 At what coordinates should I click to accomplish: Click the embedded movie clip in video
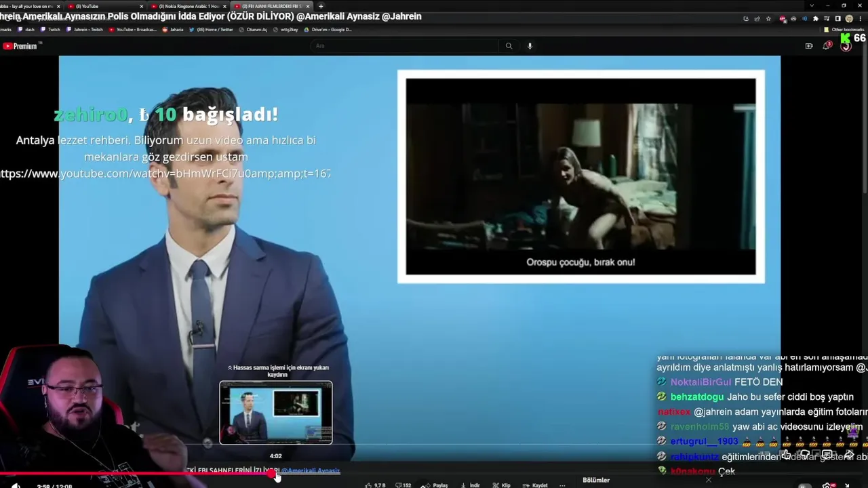coord(580,176)
